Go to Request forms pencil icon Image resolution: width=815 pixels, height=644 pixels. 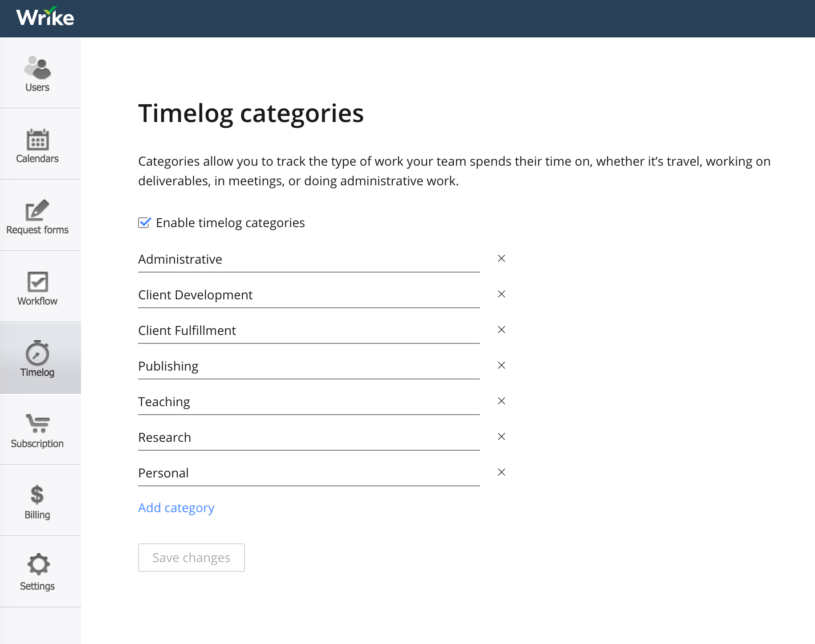coord(37,210)
